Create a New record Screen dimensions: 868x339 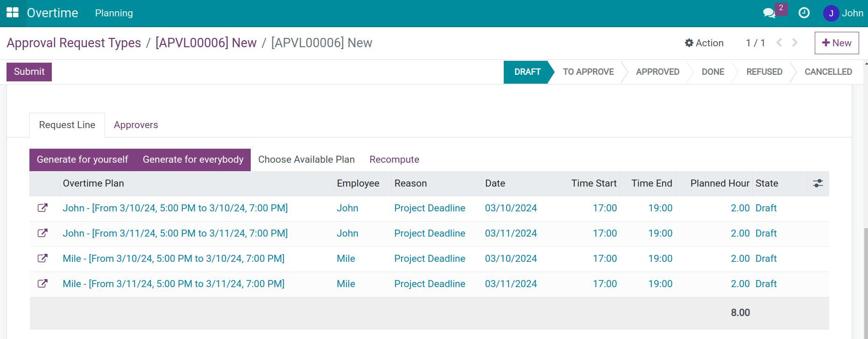click(837, 43)
